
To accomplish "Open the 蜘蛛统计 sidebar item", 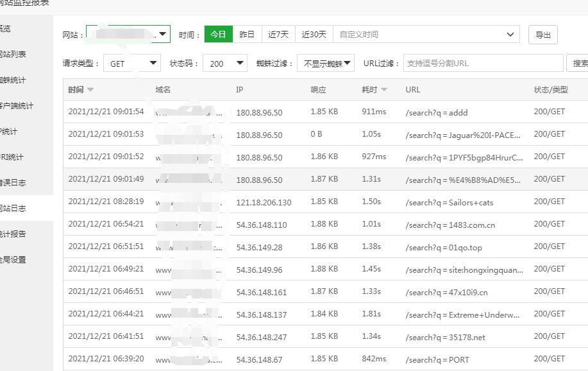I will 13,80.
